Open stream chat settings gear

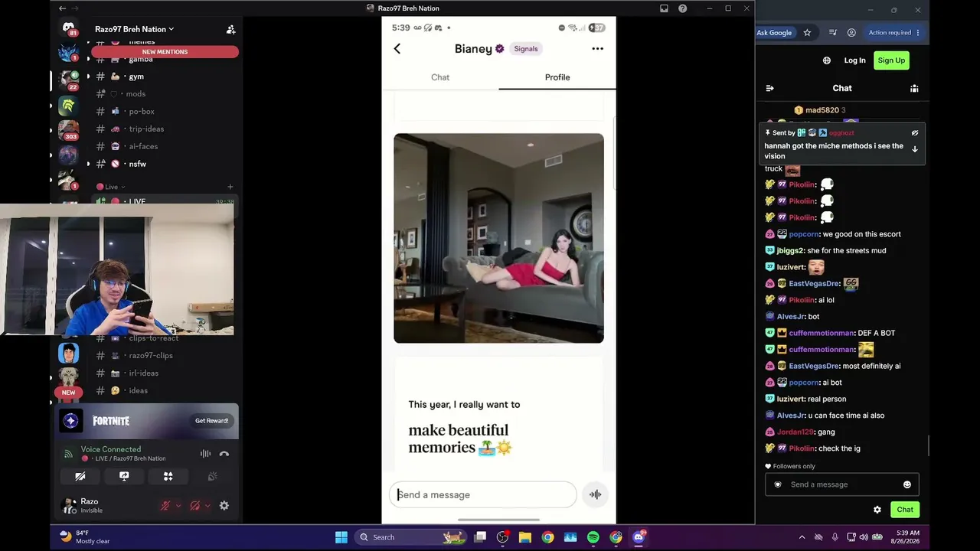pyautogui.click(x=877, y=510)
